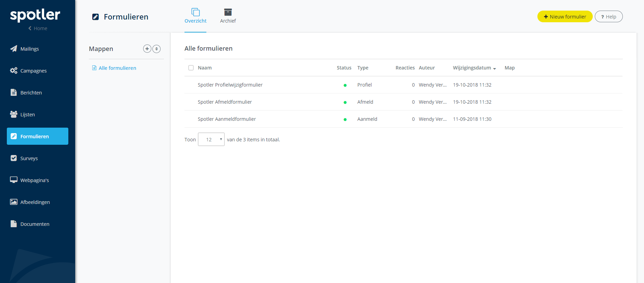Click the sort folders arrows icon
This screenshot has height=283, width=644.
(x=156, y=49)
